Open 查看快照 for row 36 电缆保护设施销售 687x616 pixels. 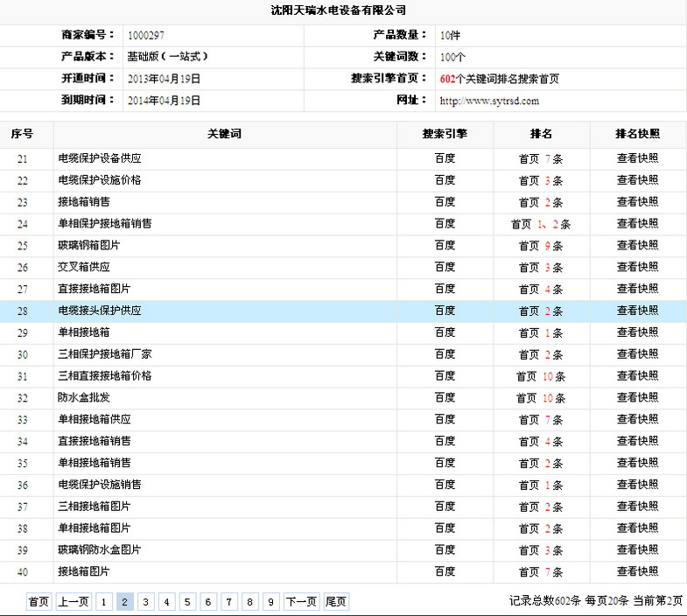tap(637, 485)
